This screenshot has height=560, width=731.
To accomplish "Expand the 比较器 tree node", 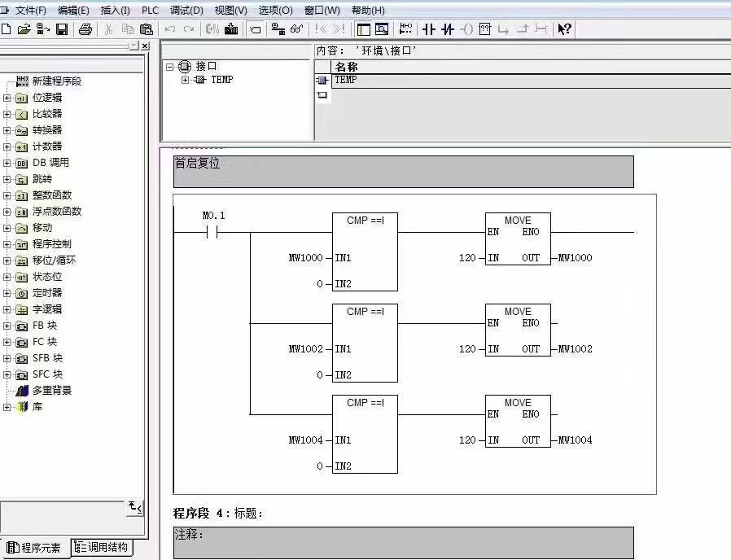I will click(x=7, y=114).
